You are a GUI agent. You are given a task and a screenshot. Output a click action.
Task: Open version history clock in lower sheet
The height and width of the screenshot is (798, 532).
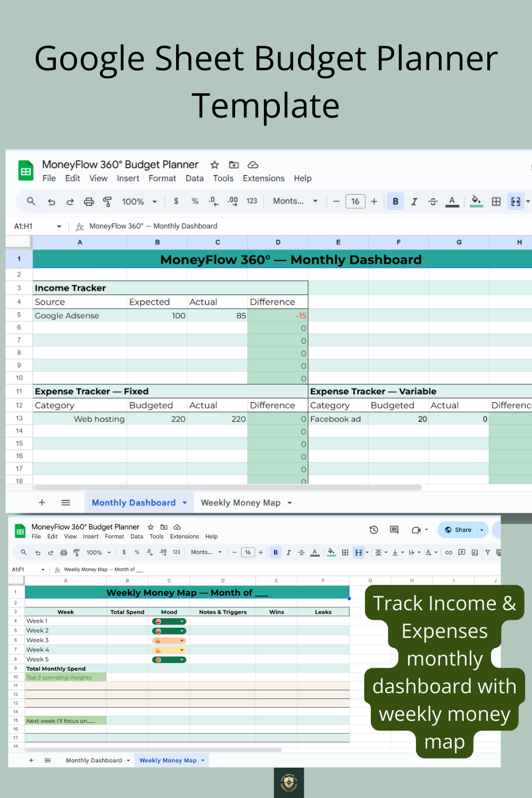(x=374, y=530)
